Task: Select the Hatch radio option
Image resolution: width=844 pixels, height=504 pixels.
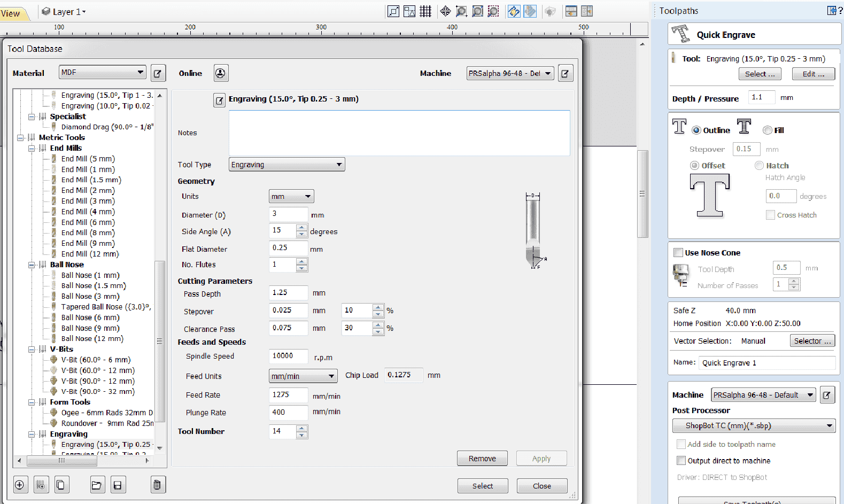Action: point(759,166)
